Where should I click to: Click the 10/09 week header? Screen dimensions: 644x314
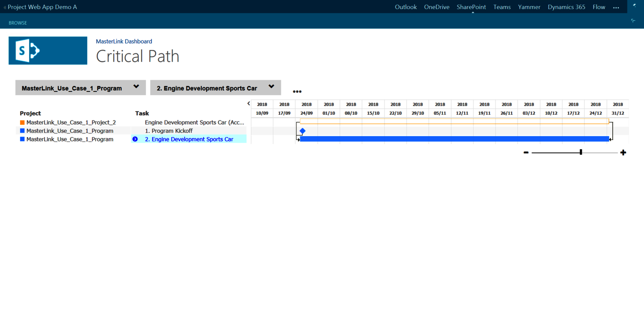tap(262, 113)
